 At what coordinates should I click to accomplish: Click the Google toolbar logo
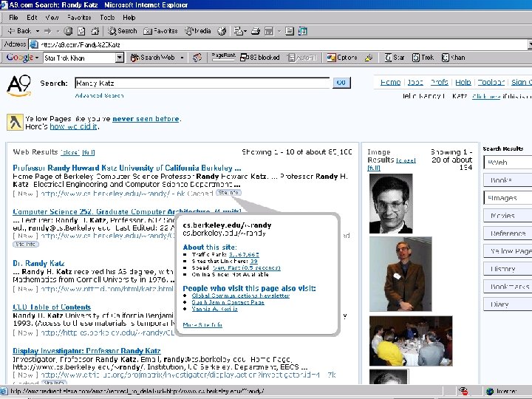[x=20, y=58]
